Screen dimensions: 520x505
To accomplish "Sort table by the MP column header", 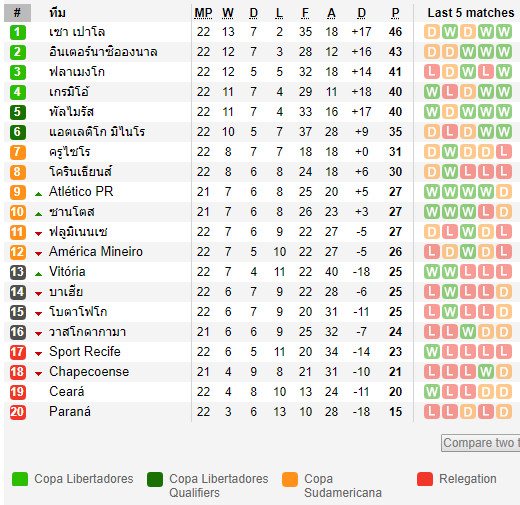I will (203, 13).
